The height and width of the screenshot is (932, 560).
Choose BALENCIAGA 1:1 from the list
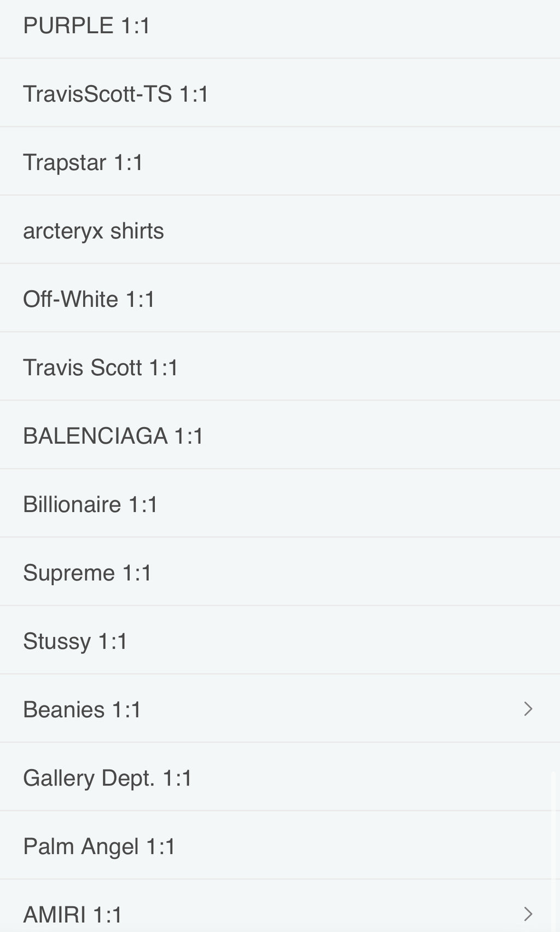point(113,436)
